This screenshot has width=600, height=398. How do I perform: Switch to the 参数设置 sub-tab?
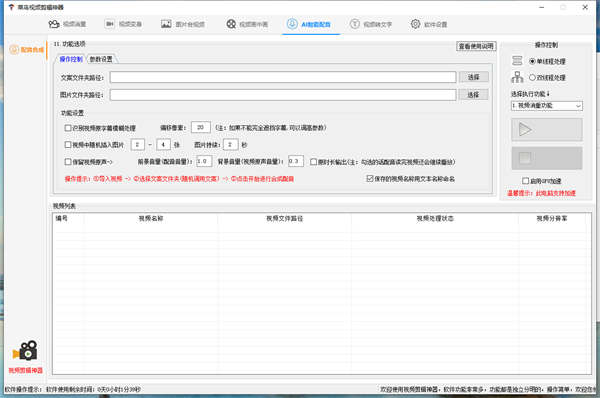[x=101, y=59]
